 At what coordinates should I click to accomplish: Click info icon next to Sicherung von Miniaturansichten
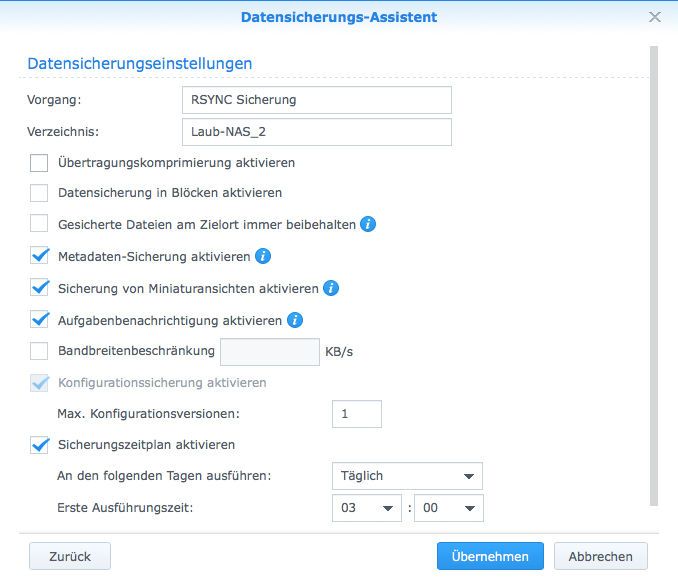(331, 289)
